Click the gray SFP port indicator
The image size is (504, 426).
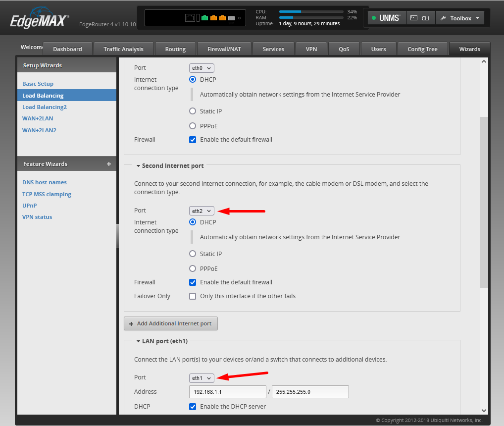231,18
